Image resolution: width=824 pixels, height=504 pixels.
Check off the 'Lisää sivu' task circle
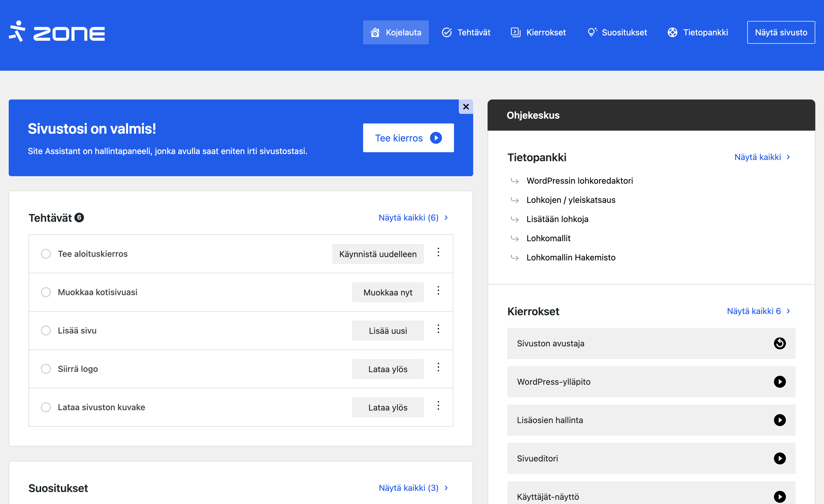click(x=46, y=331)
